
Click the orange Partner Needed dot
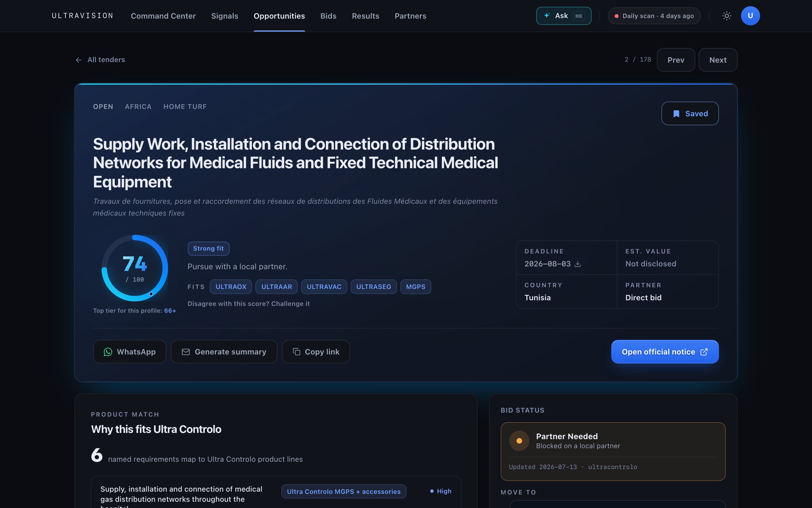point(519,441)
